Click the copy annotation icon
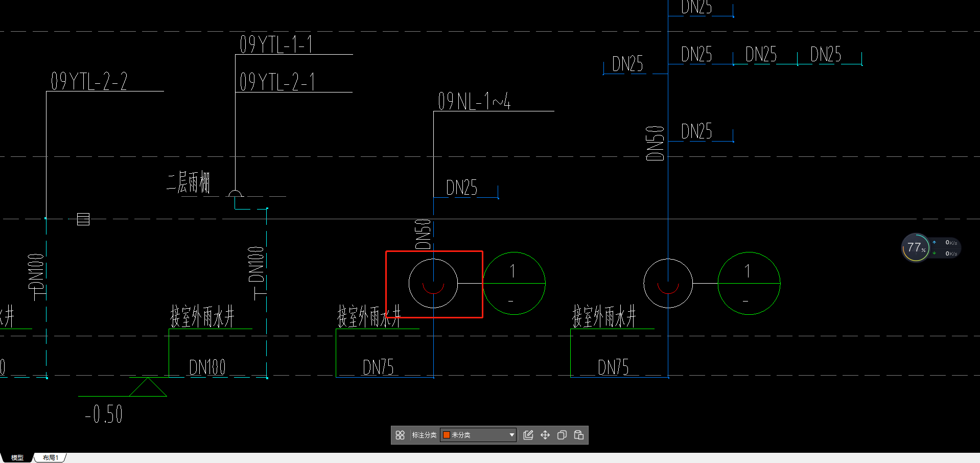The width and height of the screenshot is (980, 463). pos(562,435)
